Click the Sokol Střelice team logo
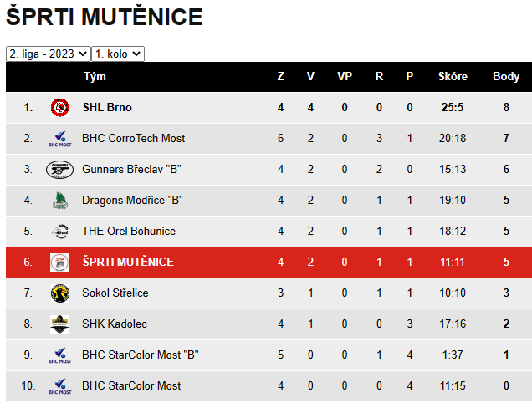532x403 pixels. click(x=60, y=293)
